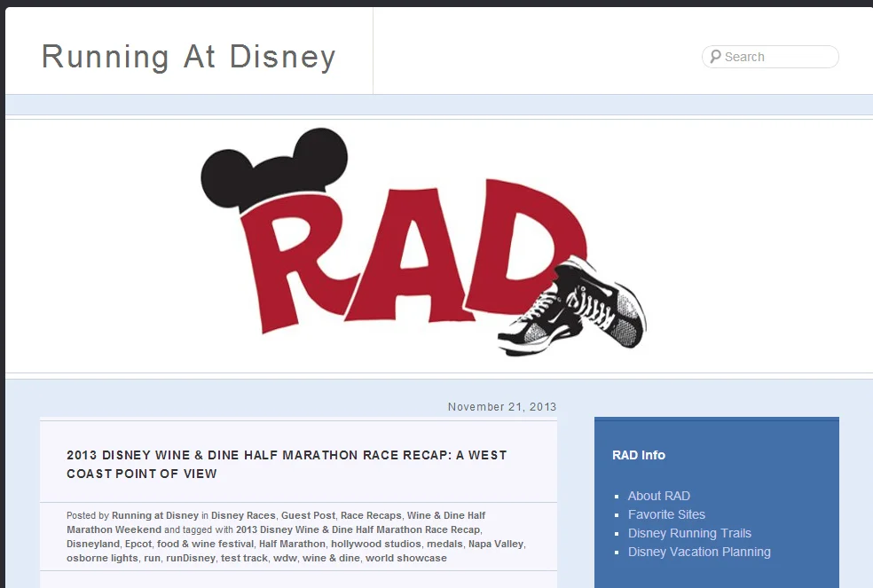Open Disney Running Trails link
The height and width of the screenshot is (588, 873).
tap(689, 533)
